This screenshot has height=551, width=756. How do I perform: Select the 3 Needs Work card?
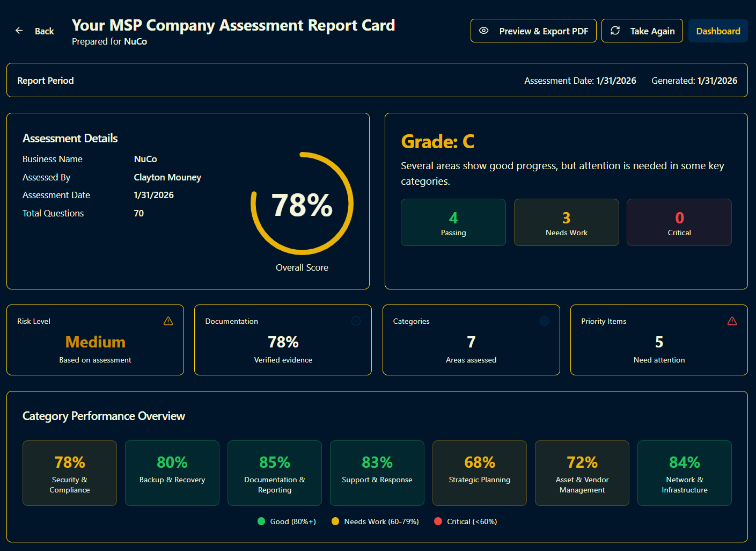[x=567, y=222]
